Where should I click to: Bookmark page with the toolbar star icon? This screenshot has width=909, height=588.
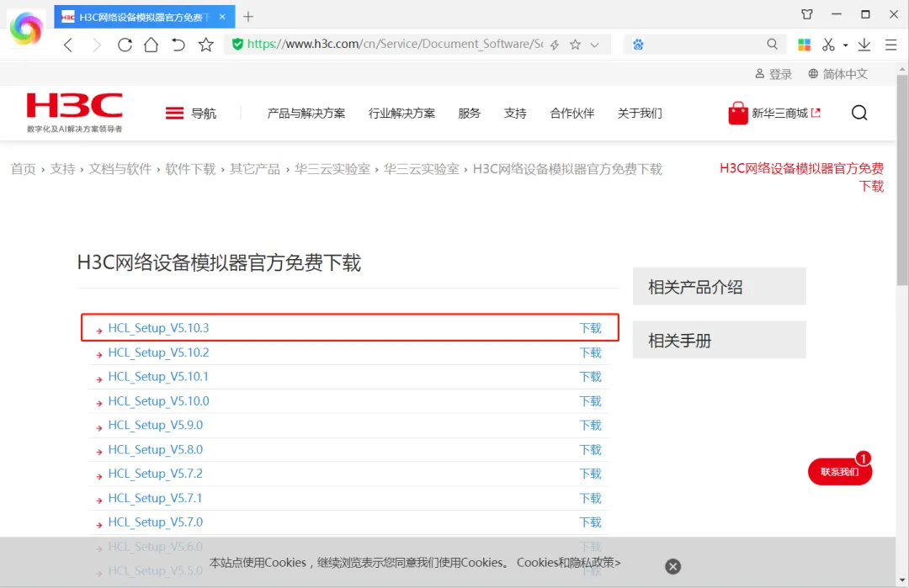click(x=206, y=45)
